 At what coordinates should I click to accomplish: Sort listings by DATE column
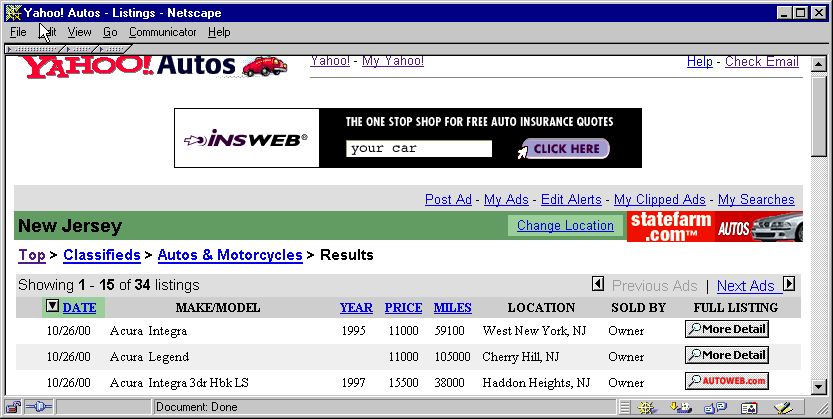pyautogui.click(x=79, y=307)
